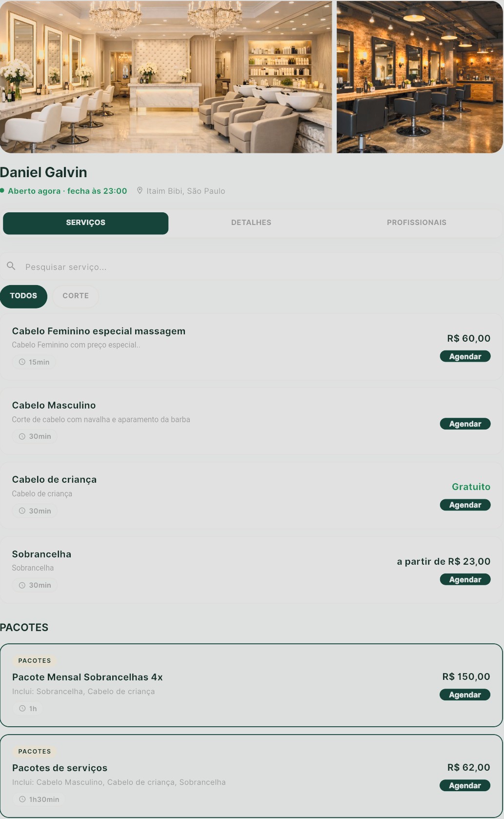Switch to the Profissionais tab
This screenshot has width=504, height=819.
[x=417, y=223]
